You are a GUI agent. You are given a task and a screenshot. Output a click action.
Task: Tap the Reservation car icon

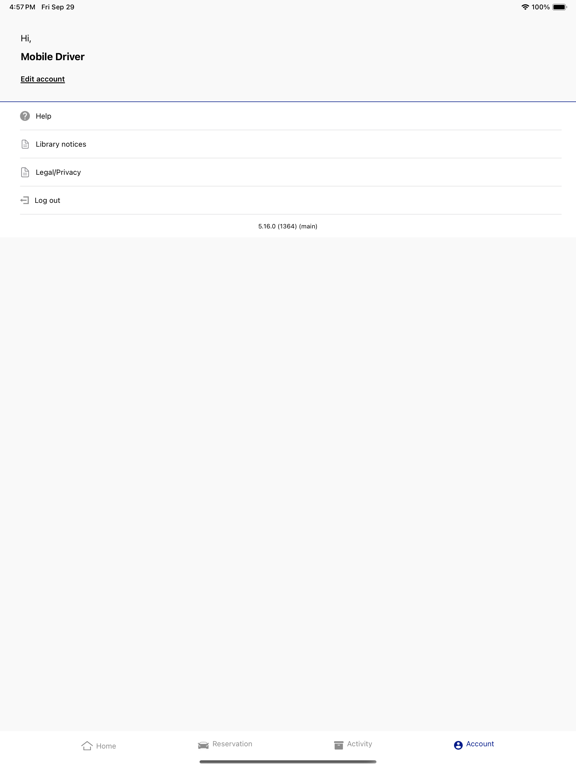click(203, 745)
